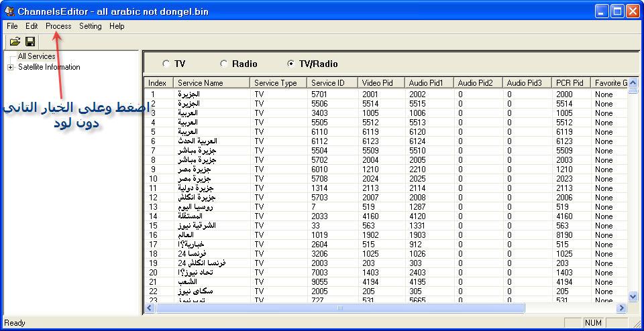Select the Satellite Information tree label
Viewport: 644px width, 331px height.
click(49, 67)
